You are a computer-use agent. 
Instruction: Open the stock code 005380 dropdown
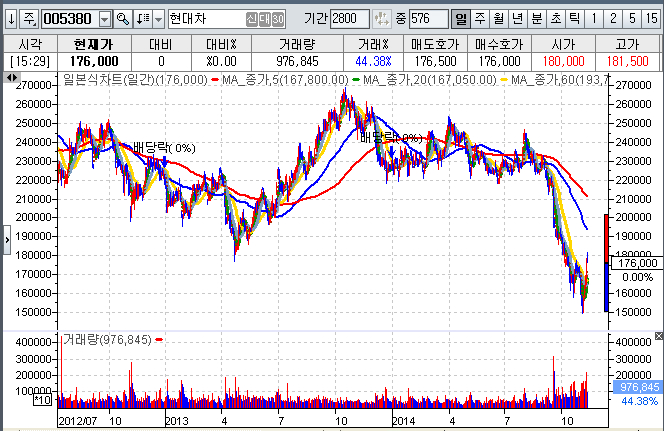(105, 19)
